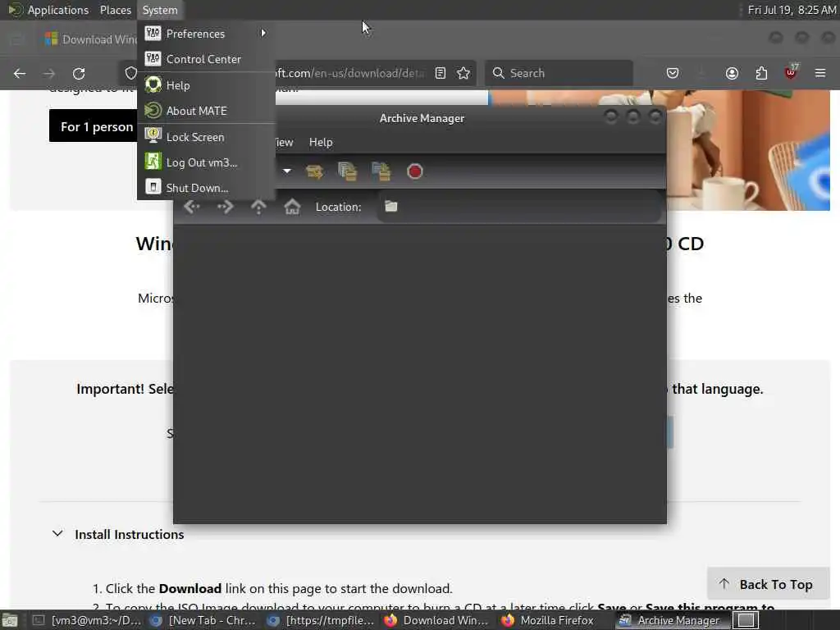This screenshot has width=840, height=630.
Task: Click Firefox reload page icon
Action: tap(79, 73)
